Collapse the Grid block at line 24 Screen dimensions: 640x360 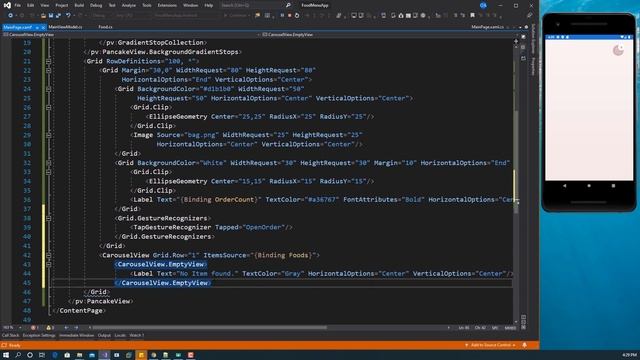click(48, 89)
